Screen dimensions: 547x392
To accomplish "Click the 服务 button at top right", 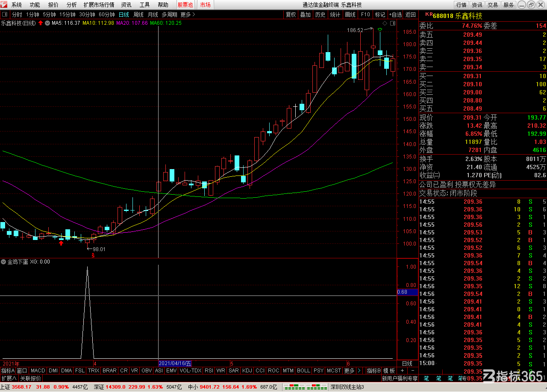I will click(x=509, y=5).
